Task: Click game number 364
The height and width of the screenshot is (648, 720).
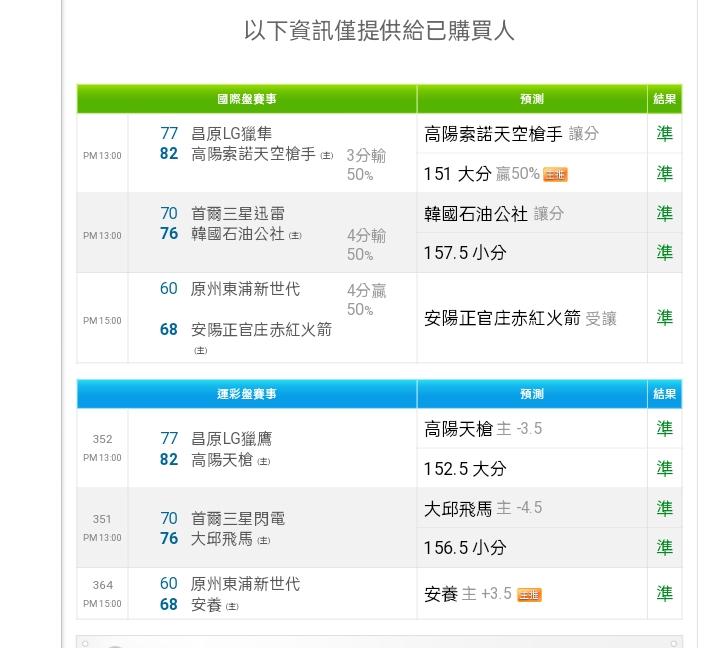Action: click(x=102, y=585)
